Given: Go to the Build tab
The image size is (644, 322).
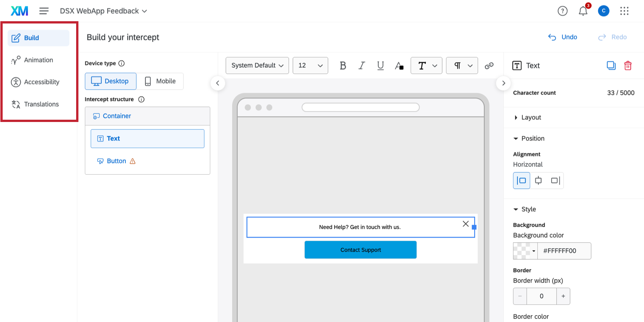Looking at the screenshot, I should (x=39, y=38).
